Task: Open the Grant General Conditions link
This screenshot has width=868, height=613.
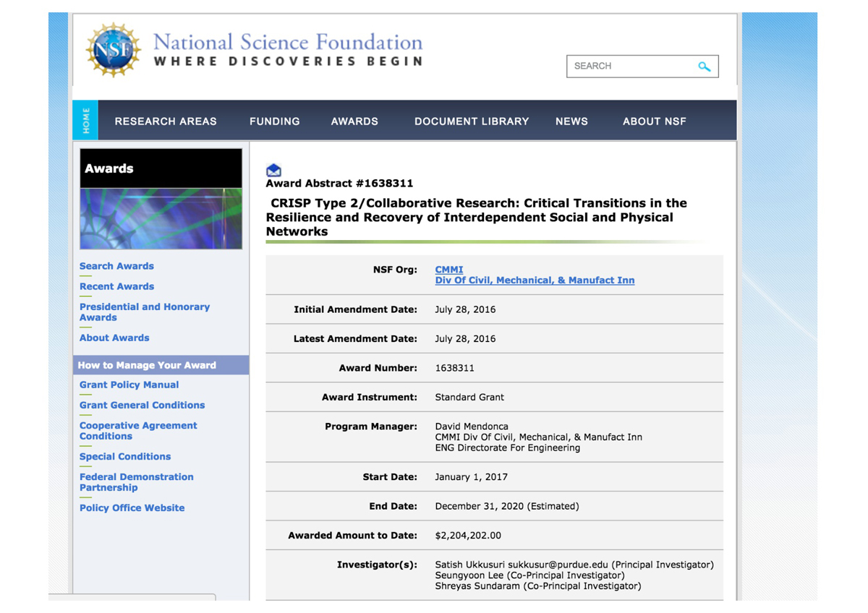Action: [142, 405]
